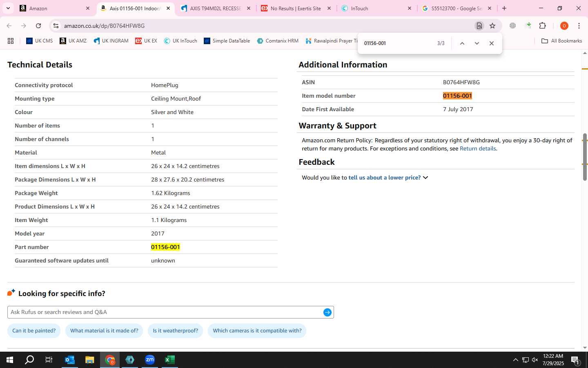Viewport: 588px width, 368px height.
Task: Close the InTouch tab
Action: point(410,8)
